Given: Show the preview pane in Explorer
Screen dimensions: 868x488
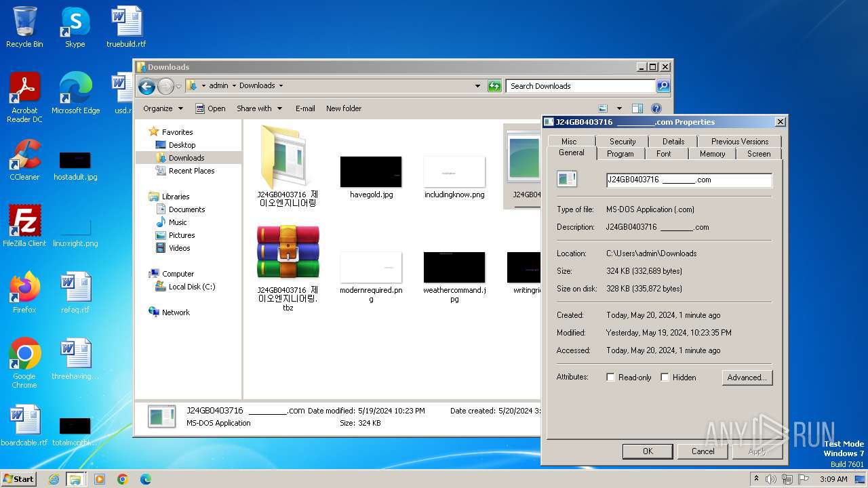Looking at the screenshot, I should tap(637, 108).
